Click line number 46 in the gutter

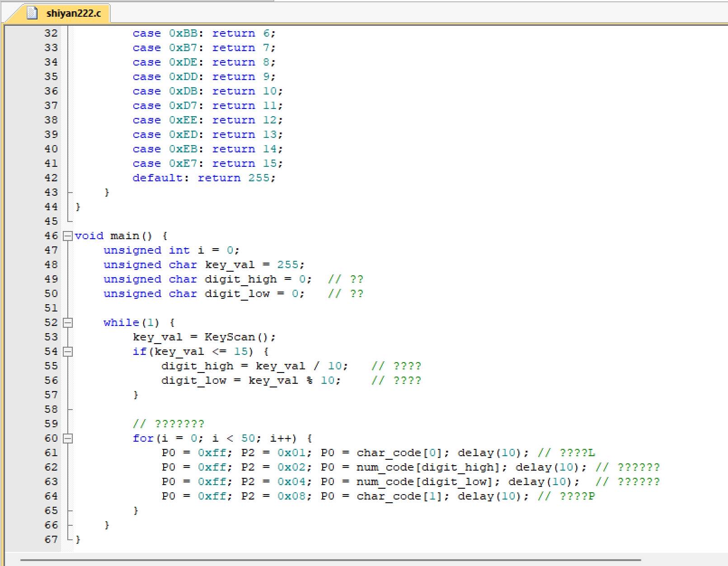[x=51, y=236]
